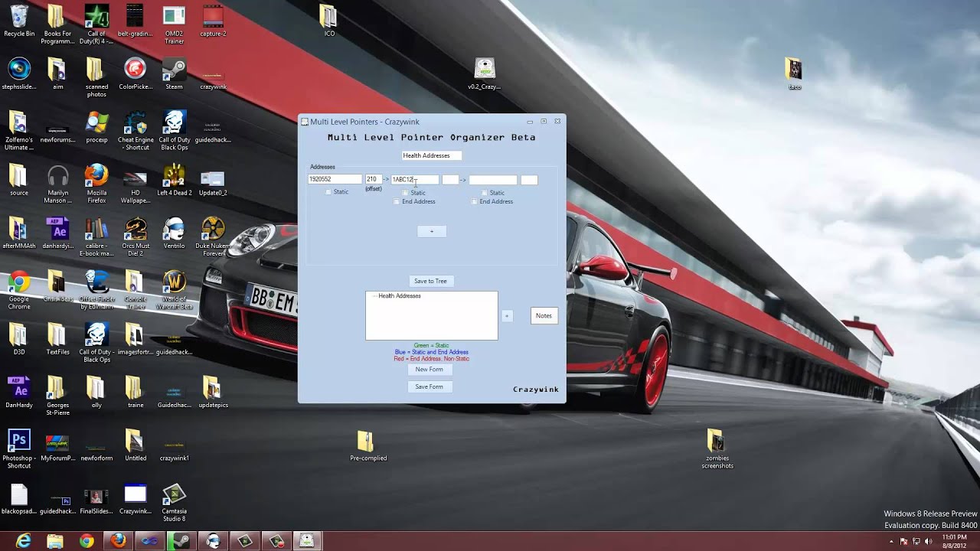Select Health Addresses in the tree view
This screenshot has height=551, width=980.
[x=399, y=295]
